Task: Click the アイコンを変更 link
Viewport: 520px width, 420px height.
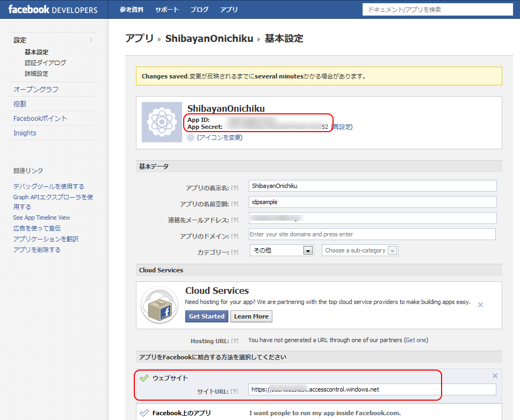Action: [x=220, y=137]
